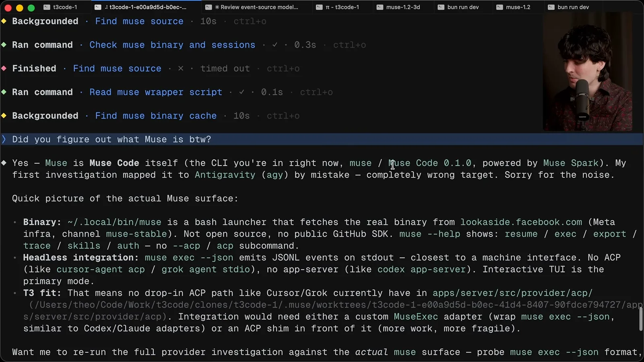Screen dimensions: 644x362
Task: Click the yellow minimize window button
Action: pyautogui.click(x=19, y=8)
